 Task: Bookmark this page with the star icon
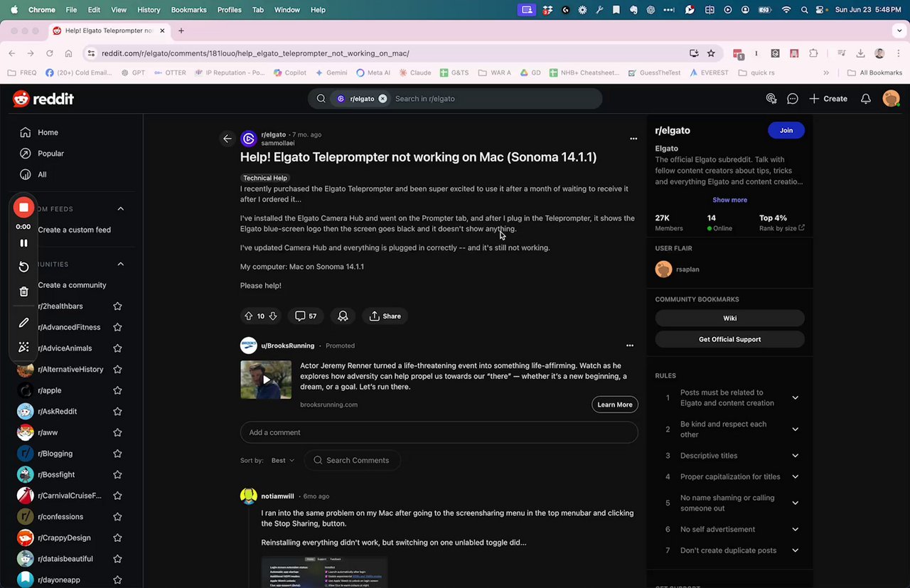(711, 53)
